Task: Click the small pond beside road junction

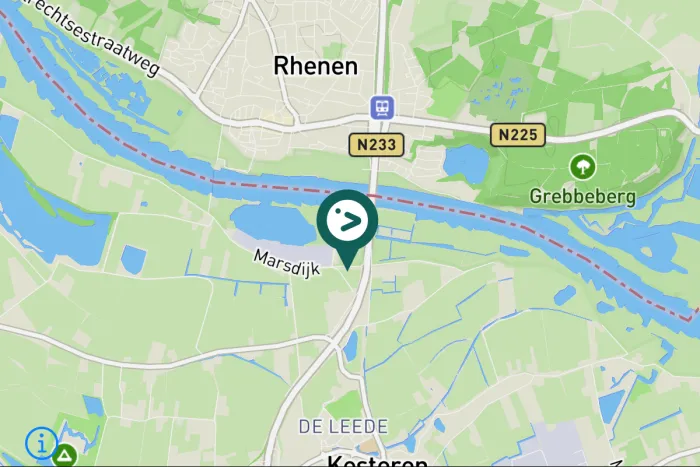Action: (351, 346)
